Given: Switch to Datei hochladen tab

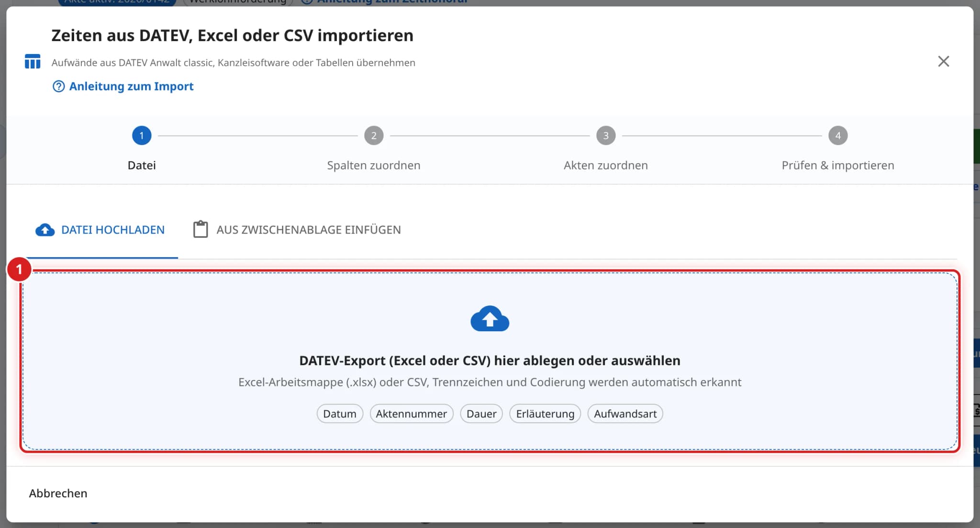Looking at the screenshot, I should (x=100, y=230).
